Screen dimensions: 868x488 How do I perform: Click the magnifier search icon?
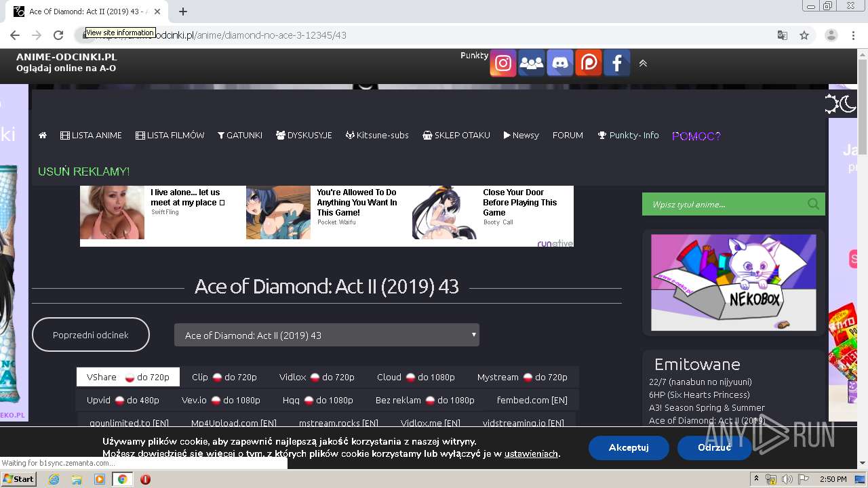coord(813,204)
